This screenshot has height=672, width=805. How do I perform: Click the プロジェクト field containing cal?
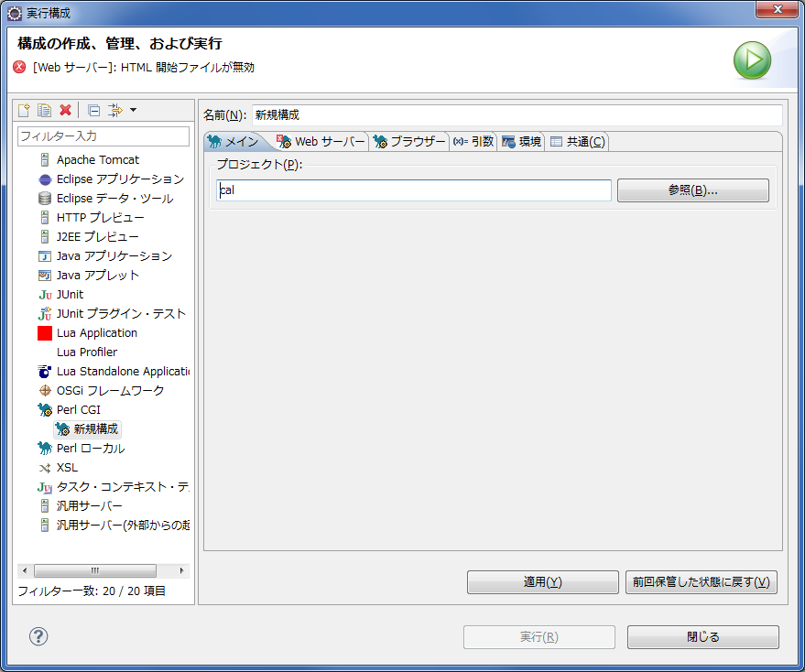coord(414,190)
